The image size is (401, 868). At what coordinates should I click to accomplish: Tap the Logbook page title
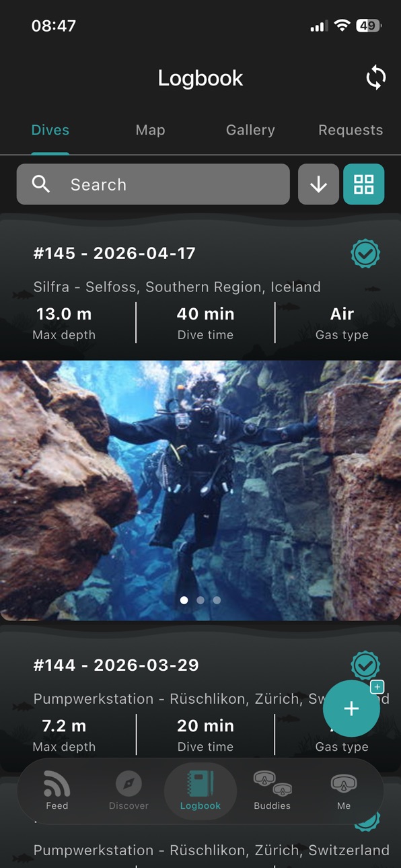tap(200, 78)
